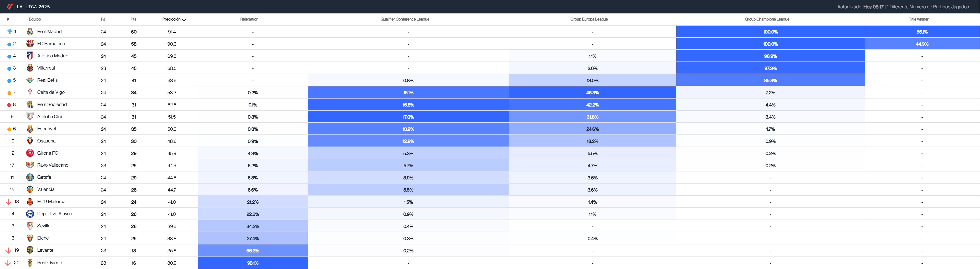Toggle the red dot next to Real Sociedad
This screenshot has height=269, width=980.
(9, 104)
